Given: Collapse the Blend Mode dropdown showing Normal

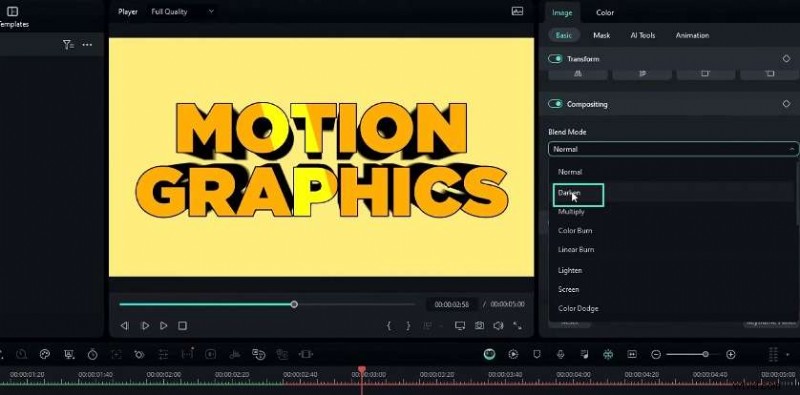Looking at the screenshot, I should point(673,149).
